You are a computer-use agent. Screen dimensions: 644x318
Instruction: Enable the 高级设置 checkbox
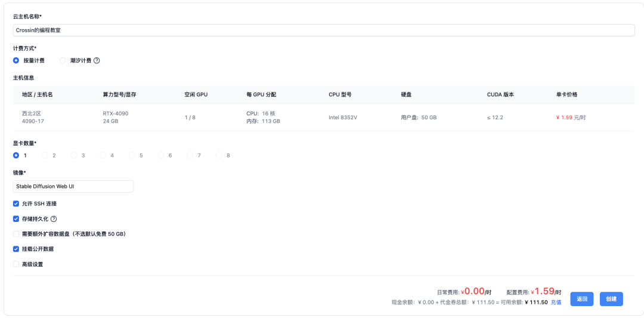16,264
